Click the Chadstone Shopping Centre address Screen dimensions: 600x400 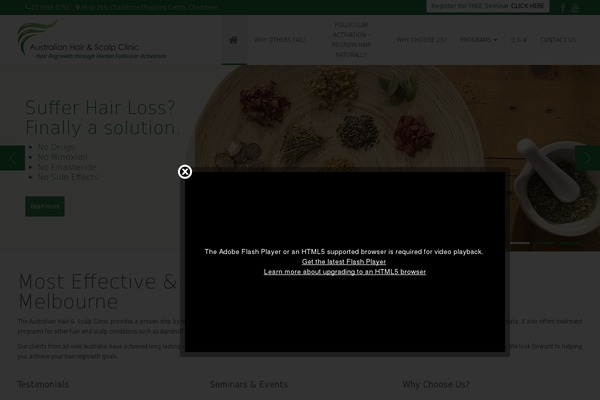[147, 7]
